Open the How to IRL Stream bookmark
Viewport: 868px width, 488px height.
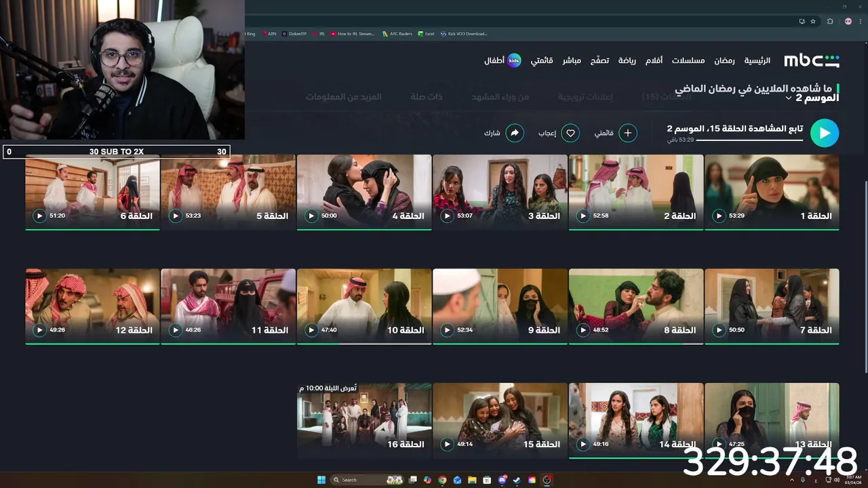pyautogui.click(x=353, y=33)
